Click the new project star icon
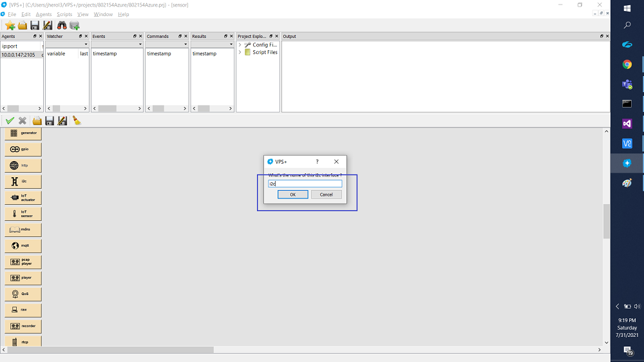The height and width of the screenshot is (362, 644). click(10, 26)
